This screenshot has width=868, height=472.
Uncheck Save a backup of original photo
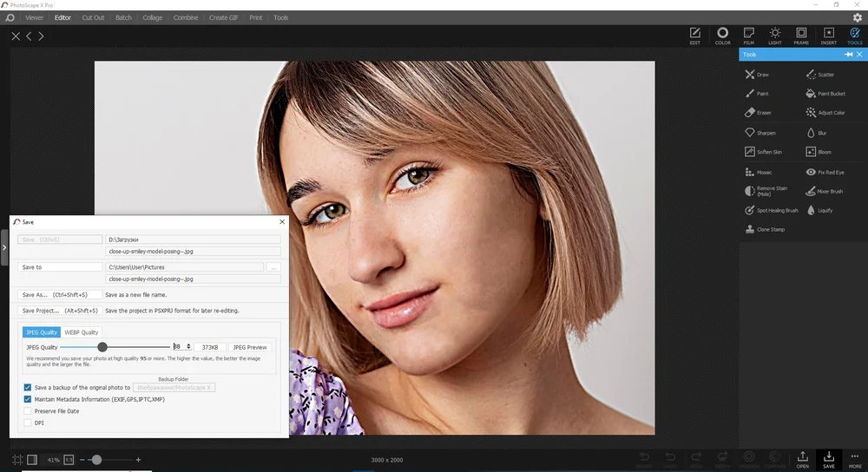click(27, 387)
